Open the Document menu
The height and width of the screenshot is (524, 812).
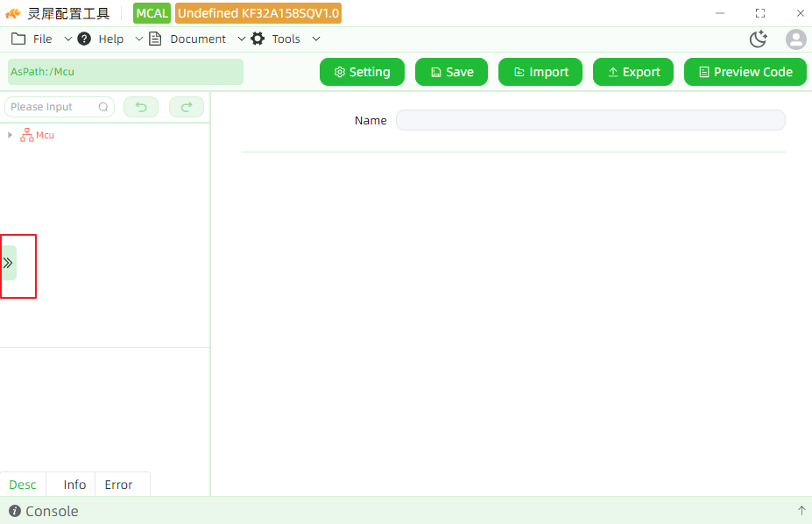198,39
